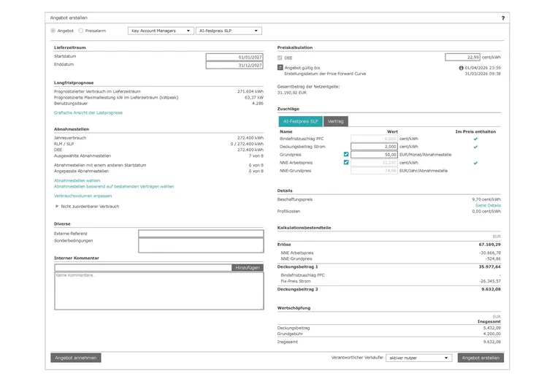Focus the Externe Referenz text field
This screenshot has height=392, width=555.
[x=201, y=234]
